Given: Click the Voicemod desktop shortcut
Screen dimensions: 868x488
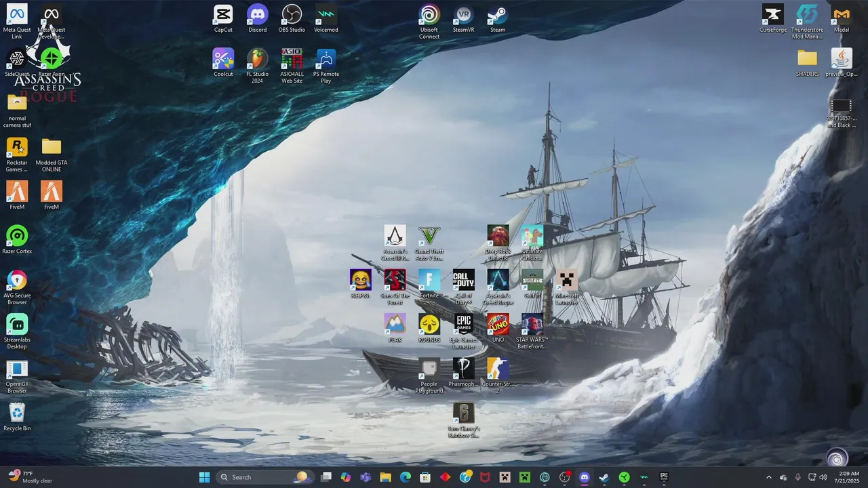Looking at the screenshot, I should pyautogui.click(x=326, y=19).
